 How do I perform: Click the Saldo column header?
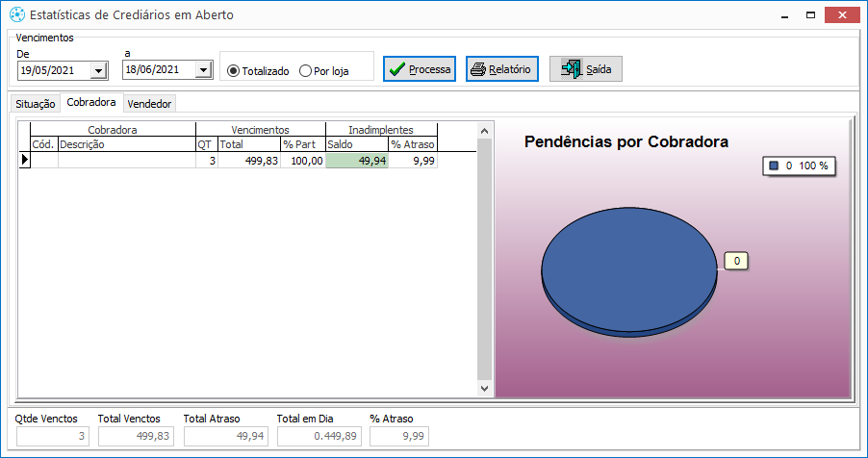[357, 144]
